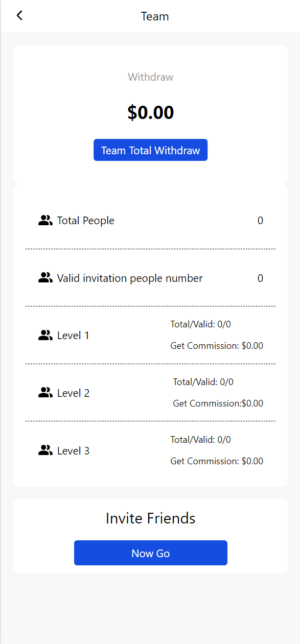The height and width of the screenshot is (644, 300).
Task: Open the Level 1 row label
Action: pyautogui.click(x=73, y=336)
